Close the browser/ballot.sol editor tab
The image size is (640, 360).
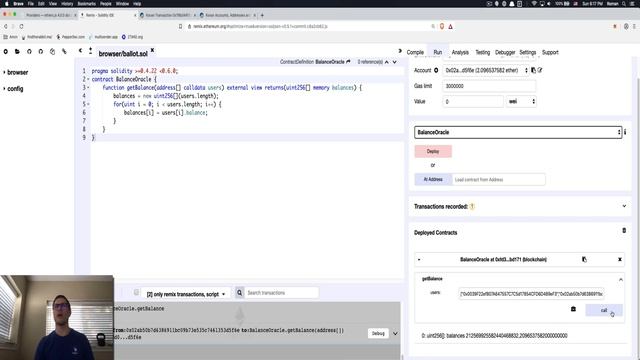point(152,50)
